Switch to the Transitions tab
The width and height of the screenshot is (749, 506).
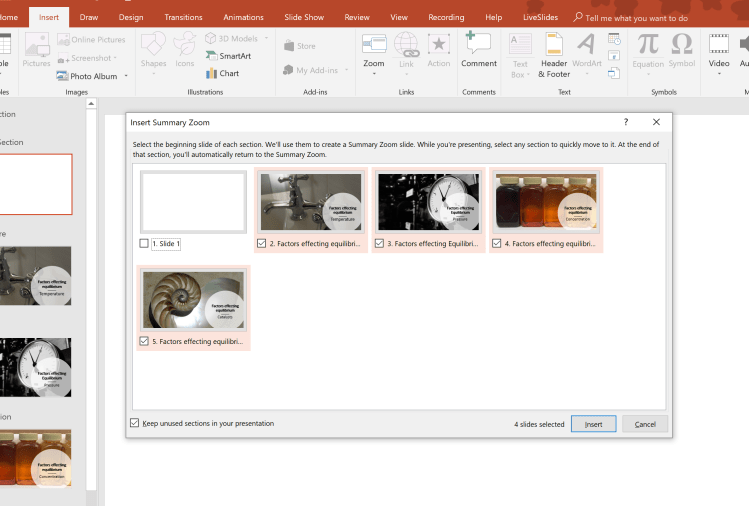coord(183,17)
